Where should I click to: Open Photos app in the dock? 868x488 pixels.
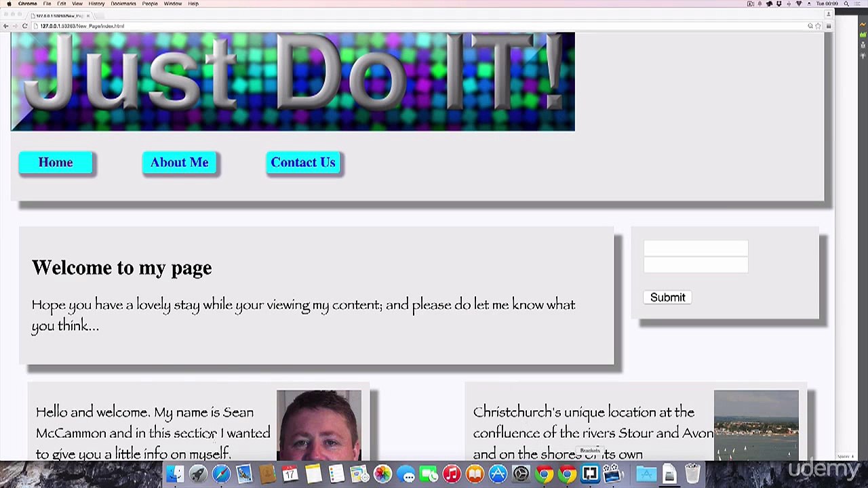pos(382,474)
